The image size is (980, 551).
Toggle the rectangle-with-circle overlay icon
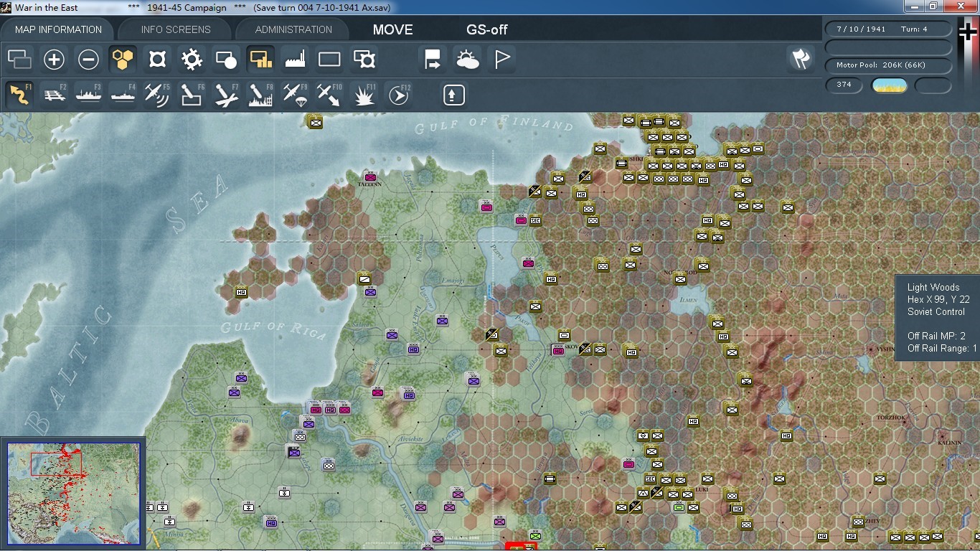coord(226,59)
